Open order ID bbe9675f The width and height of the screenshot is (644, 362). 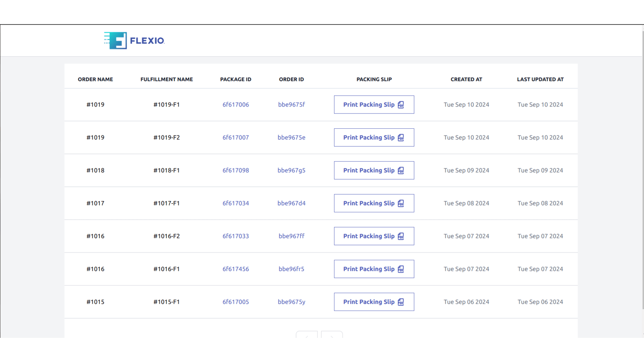click(291, 105)
